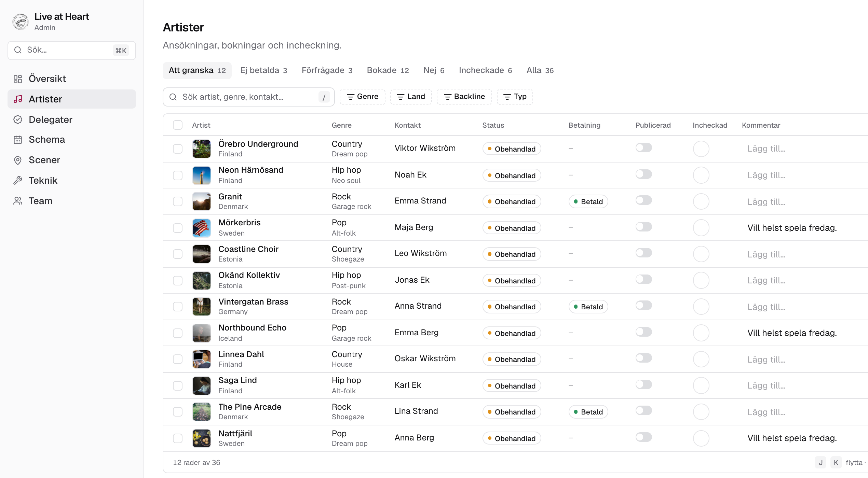Toggle Publicerad switch for Vintergatan Brass
The width and height of the screenshot is (868, 478).
pyautogui.click(x=644, y=306)
